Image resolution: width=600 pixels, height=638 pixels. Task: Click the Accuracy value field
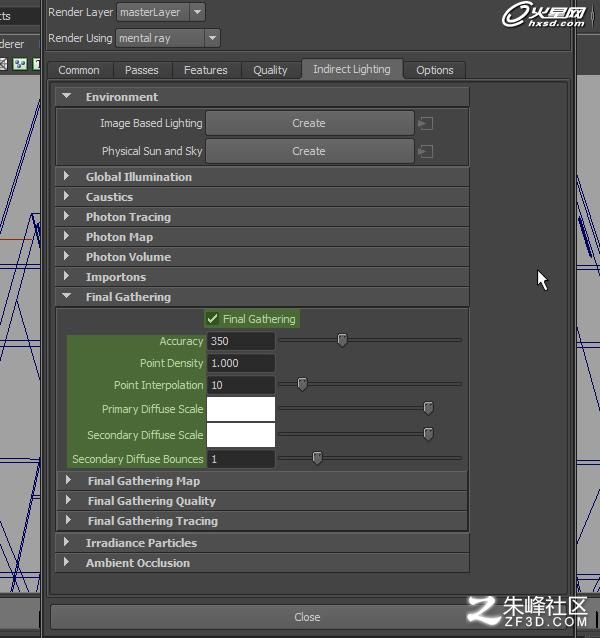click(241, 341)
